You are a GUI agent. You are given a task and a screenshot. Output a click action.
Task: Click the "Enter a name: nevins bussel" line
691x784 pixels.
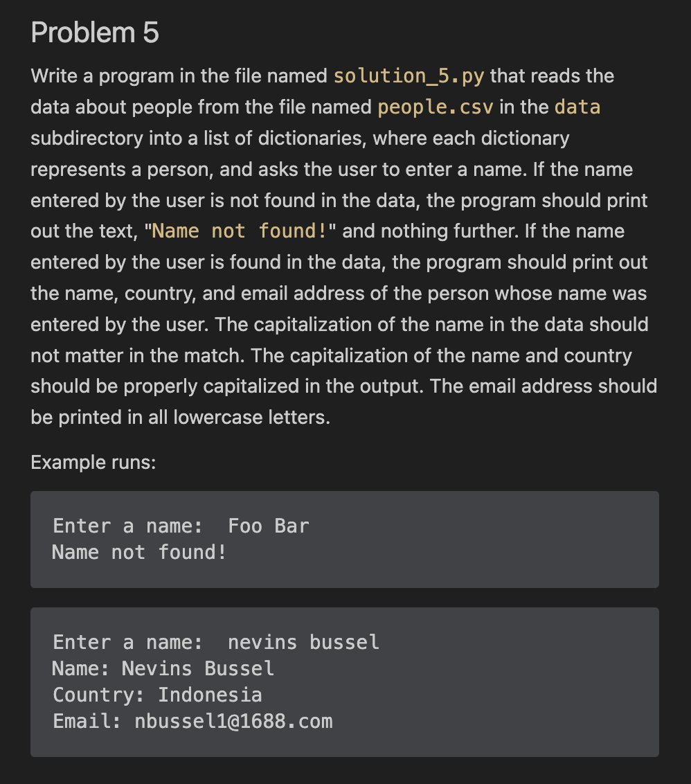tap(216, 643)
